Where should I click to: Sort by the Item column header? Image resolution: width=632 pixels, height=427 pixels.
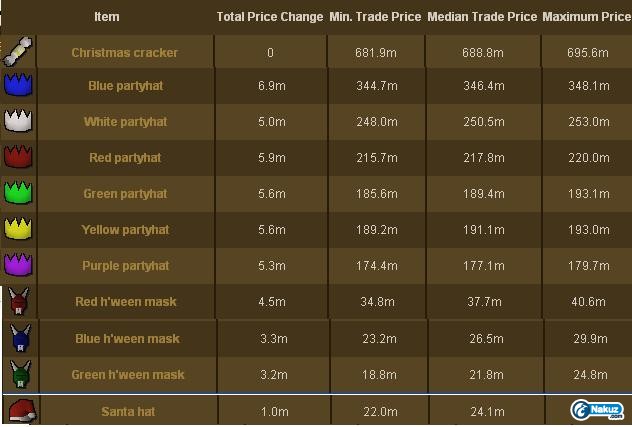107,17
